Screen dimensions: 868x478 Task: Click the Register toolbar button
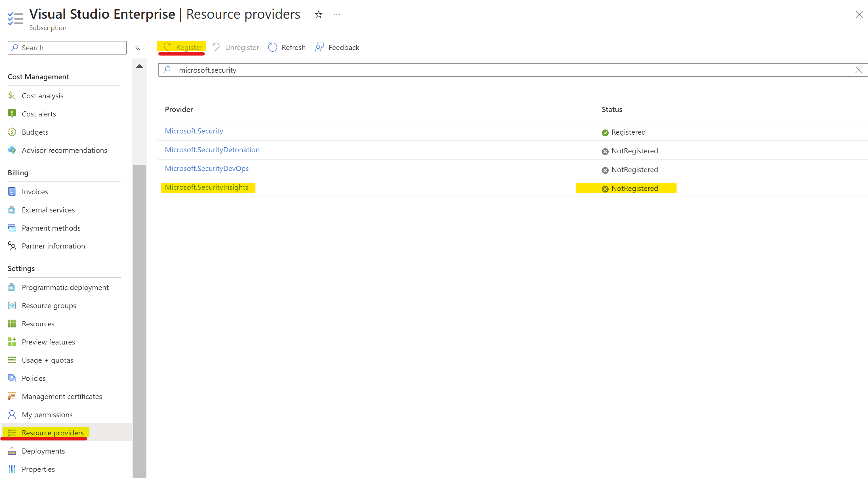[x=183, y=47]
